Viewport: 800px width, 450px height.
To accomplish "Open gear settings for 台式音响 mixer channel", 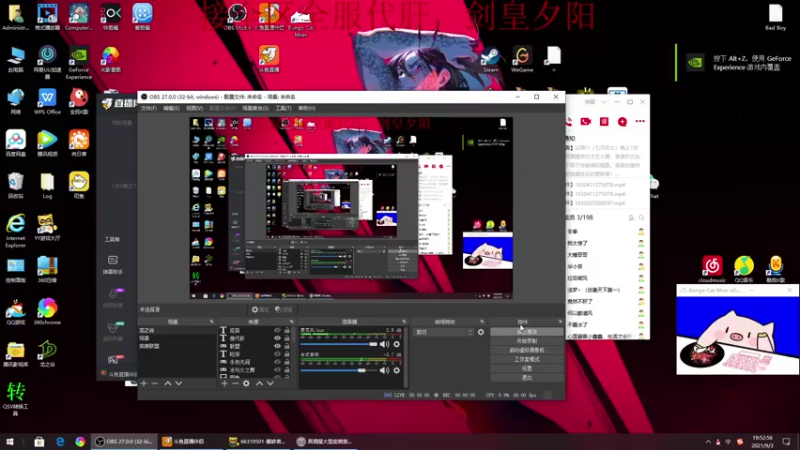I will (396, 370).
